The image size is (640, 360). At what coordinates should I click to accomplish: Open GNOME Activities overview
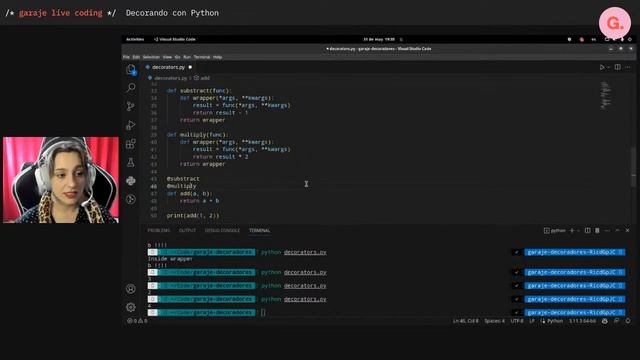(x=135, y=40)
